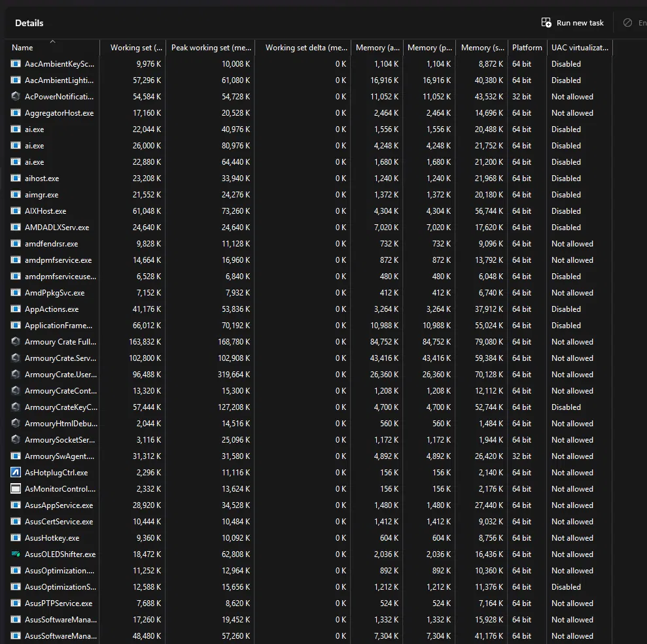
Task: Click the ArmouryCrate.Serv... icon
Action: tap(16, 358)
